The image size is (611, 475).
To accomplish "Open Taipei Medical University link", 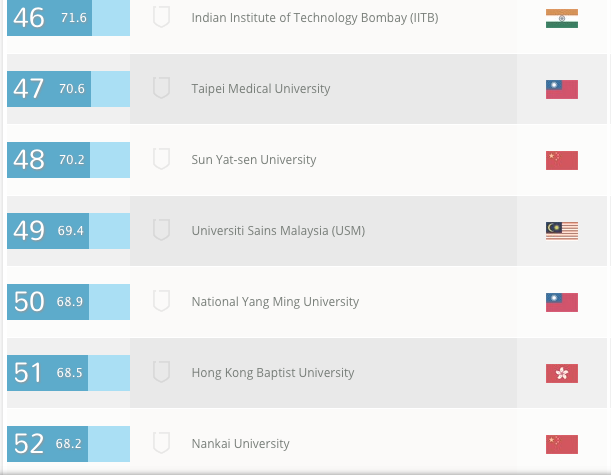I will point(260,89).
